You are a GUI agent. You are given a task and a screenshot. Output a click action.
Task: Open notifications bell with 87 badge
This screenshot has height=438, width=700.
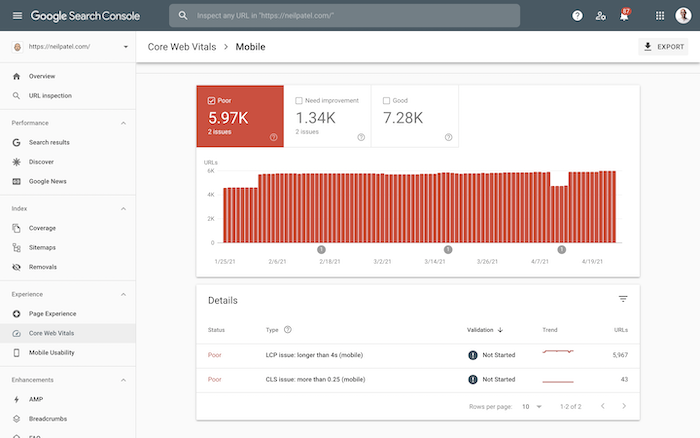(624, 16)
